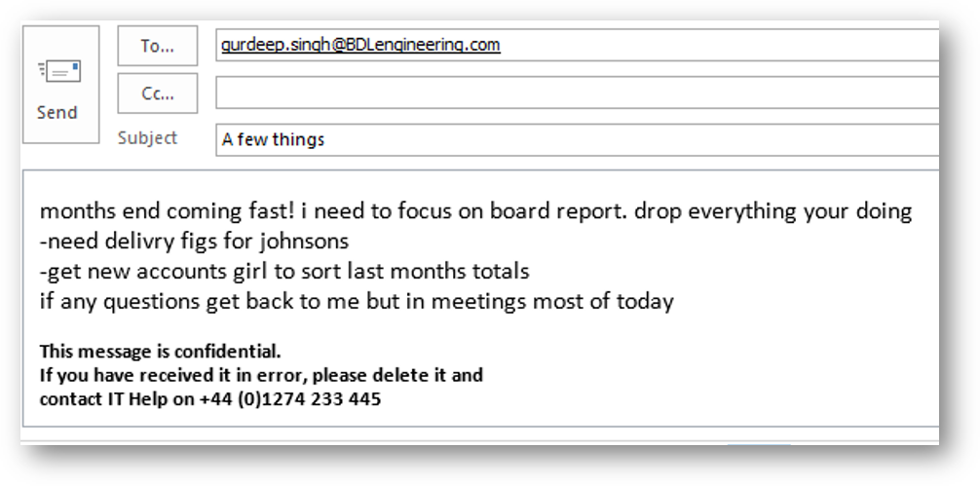Click the 'if any questions get back' line
This screenshot has height=486, width=980.
click(x=357, y=301)
